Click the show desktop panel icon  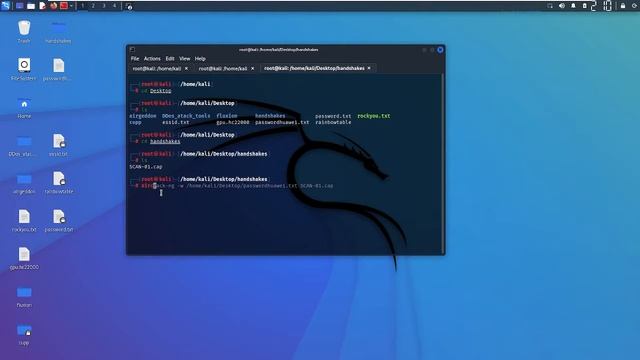[20, 6]
